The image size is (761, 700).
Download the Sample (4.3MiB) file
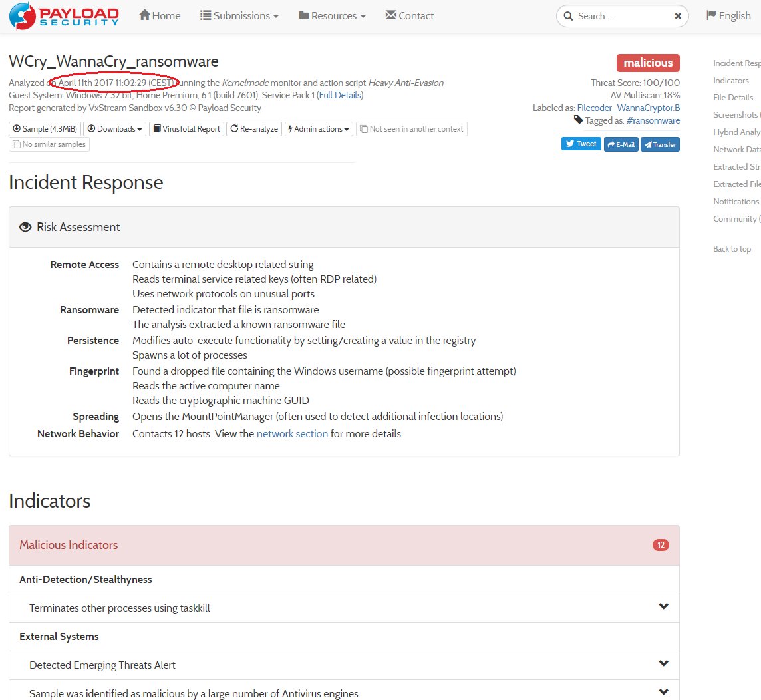pyautogui.click(x=45, y=129)
